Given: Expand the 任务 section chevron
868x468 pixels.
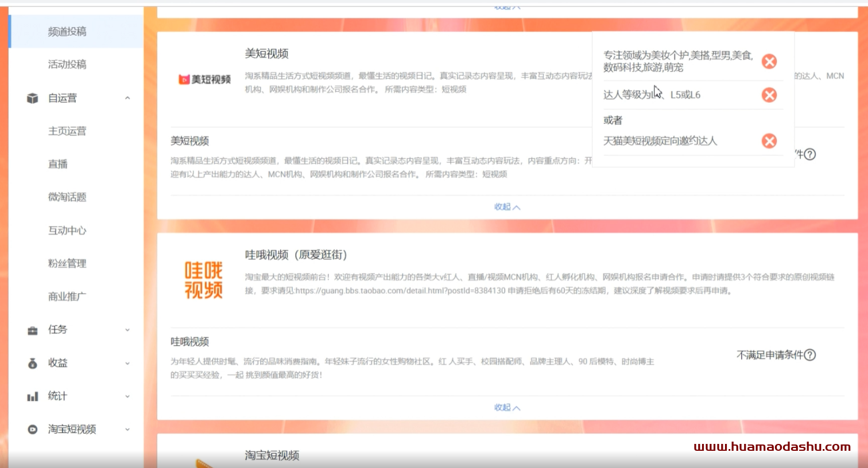Looking at the screenshot, I should 127,330.
